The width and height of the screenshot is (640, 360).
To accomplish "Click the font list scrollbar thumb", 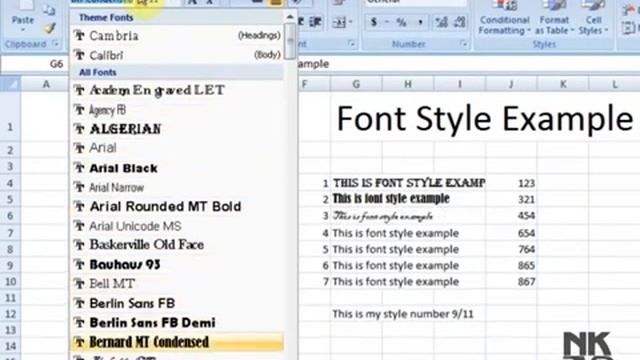I will pyautogui.click(x=290, y=40).
